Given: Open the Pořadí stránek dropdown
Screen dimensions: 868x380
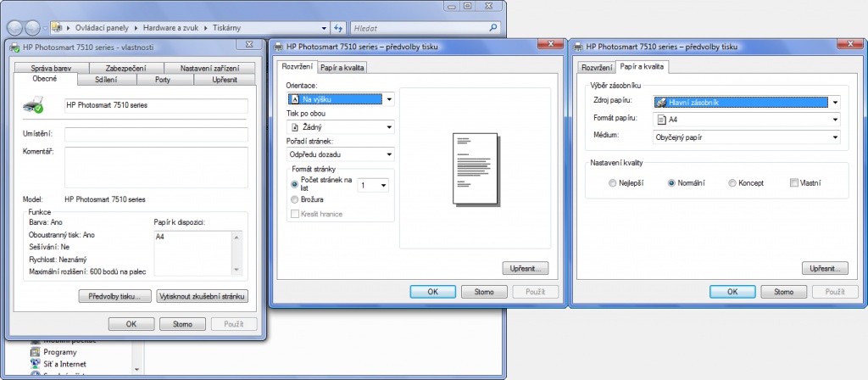Looking at the screenshot, I should pyautogui.click(x=389, y=154).
